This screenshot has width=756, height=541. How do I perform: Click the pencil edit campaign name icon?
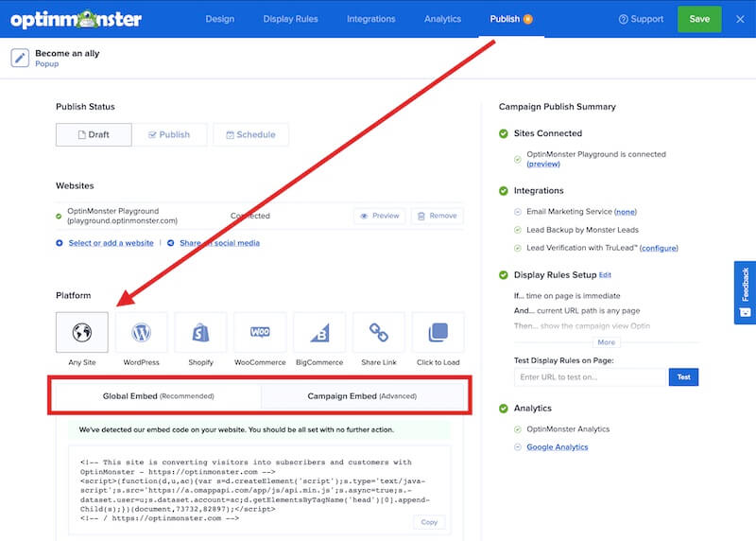(20, 58)
